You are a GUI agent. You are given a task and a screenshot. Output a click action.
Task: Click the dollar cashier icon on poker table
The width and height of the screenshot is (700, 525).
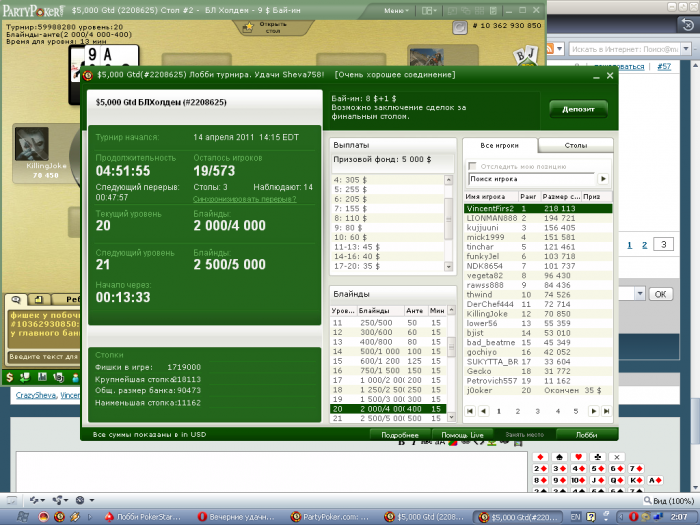tap(10, 377)
